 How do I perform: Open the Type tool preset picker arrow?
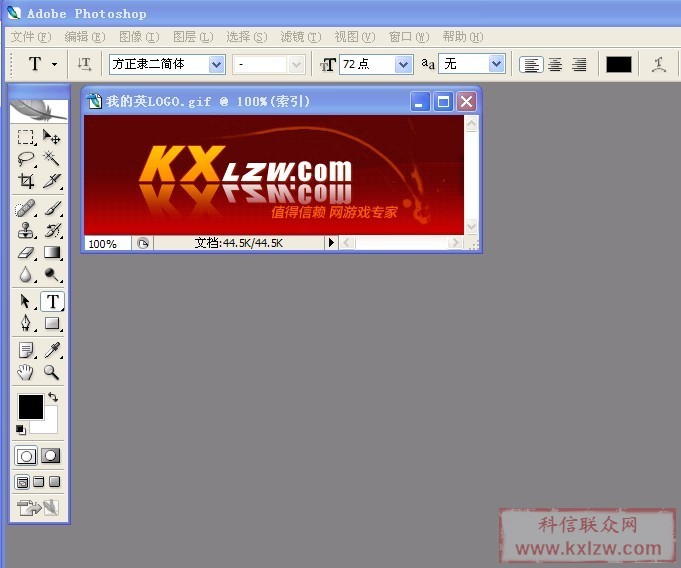coord(55,64)
